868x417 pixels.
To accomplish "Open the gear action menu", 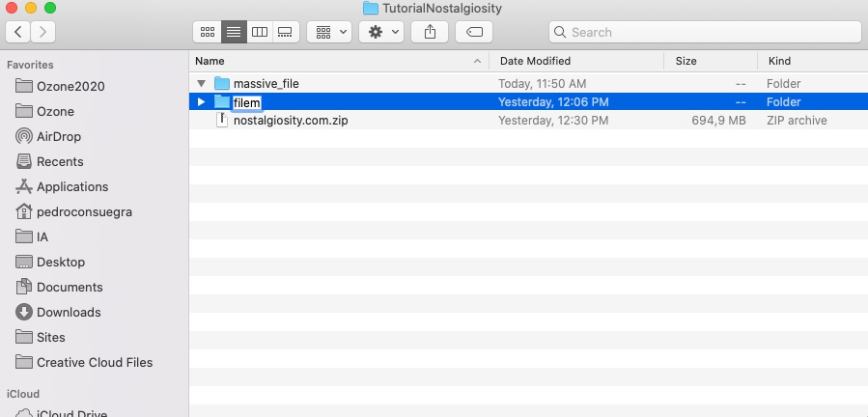I will pyautogui.click(x=381, y=32).
